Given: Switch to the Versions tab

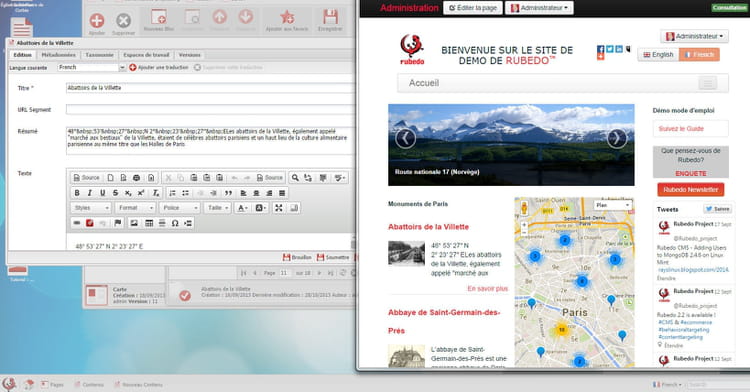Looking at the screenshot, I should coord(190,55).
